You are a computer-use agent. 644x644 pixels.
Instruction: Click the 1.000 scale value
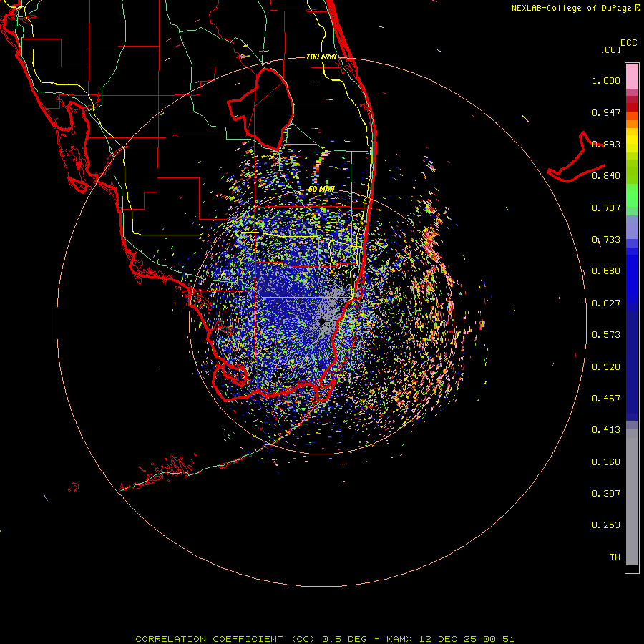(x=606, y=81)
